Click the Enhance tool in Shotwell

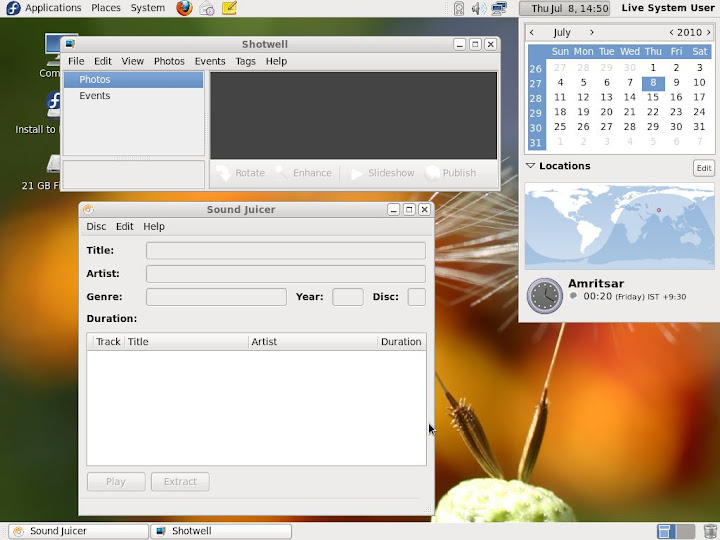[304, 173]
